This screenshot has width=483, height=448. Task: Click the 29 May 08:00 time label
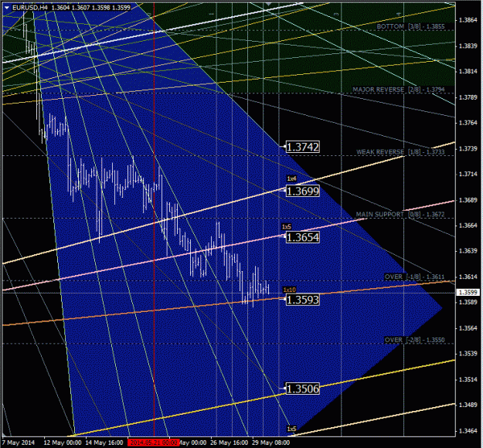click(x=270, y=443)
